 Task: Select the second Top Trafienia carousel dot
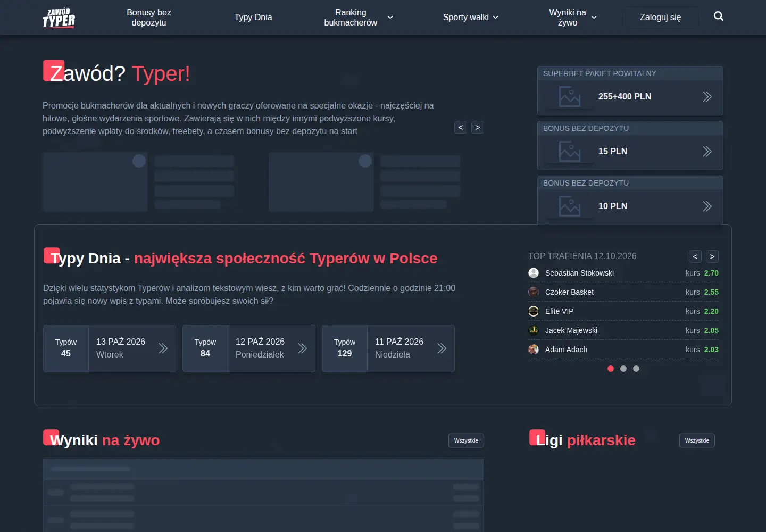pos(623,369)
